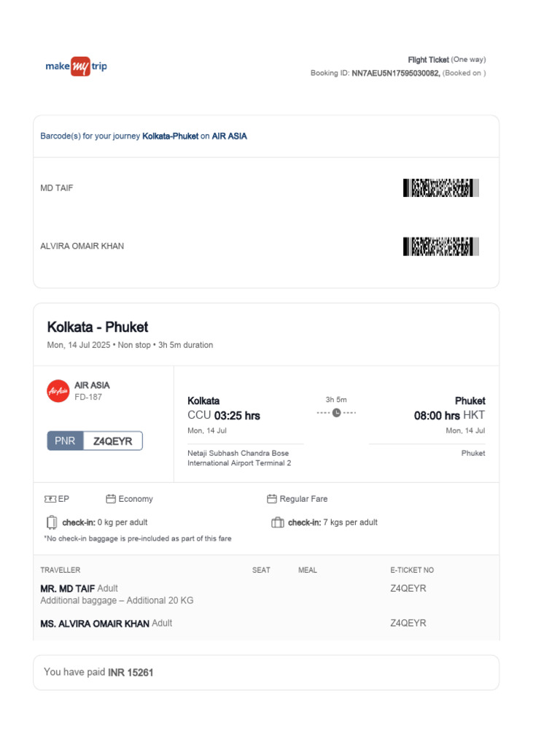Click the MakeMyTrip logo
560x747 pixels.
(x=76, y=66)
